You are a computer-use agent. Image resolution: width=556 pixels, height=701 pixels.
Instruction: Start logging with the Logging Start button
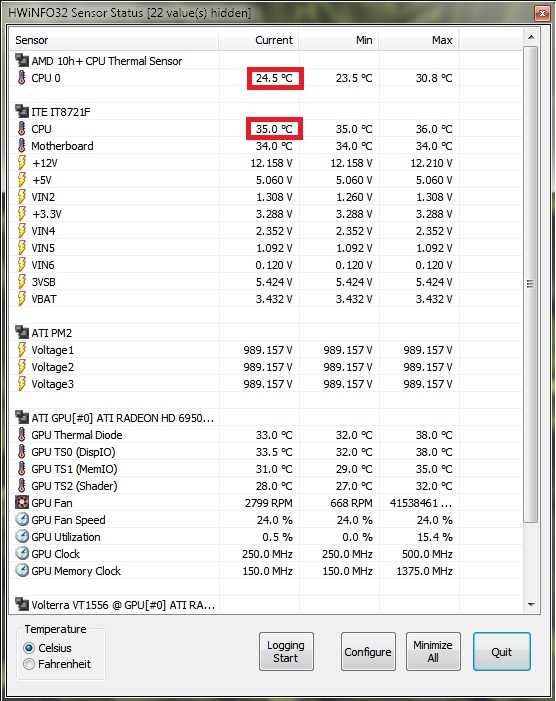[286, 651]
